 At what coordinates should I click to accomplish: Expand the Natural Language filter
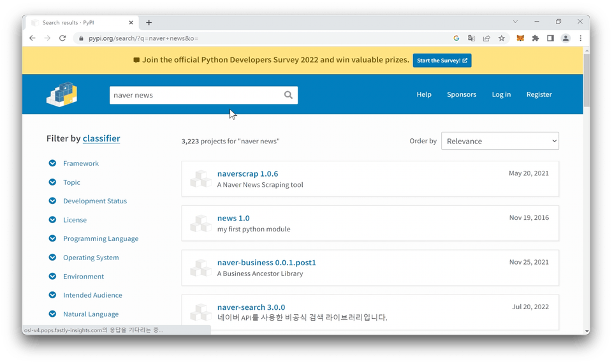pos(52,314)
